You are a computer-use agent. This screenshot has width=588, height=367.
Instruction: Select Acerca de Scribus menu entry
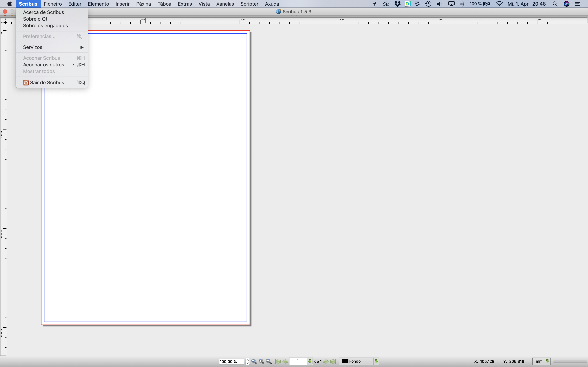[44, 12]
